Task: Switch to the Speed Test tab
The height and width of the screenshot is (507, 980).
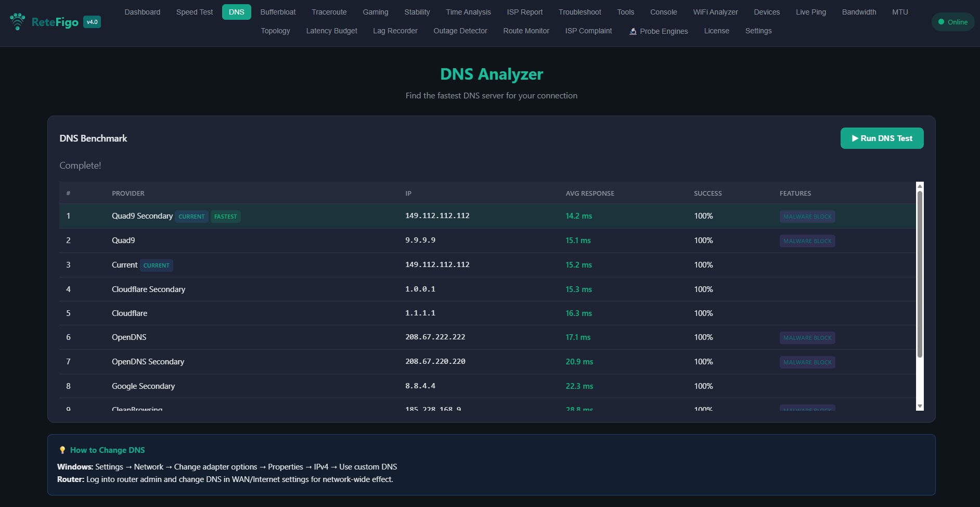Action: pyautogui.click(x=194, y=12)
